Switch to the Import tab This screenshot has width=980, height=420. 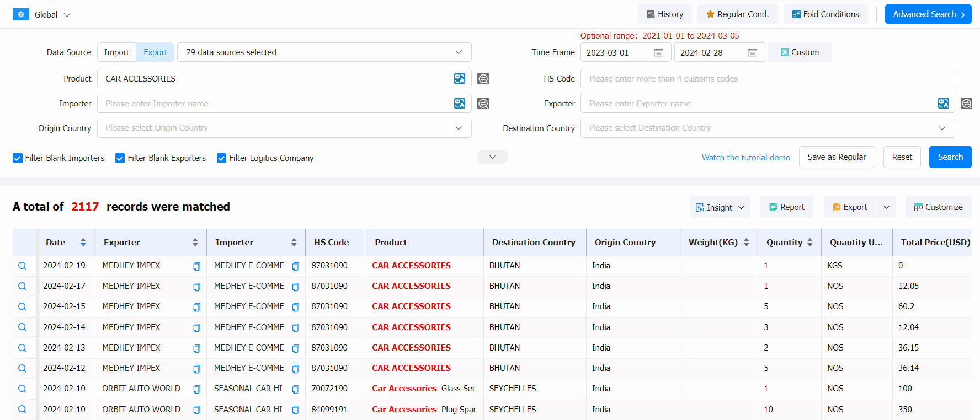tap(116, 52)
